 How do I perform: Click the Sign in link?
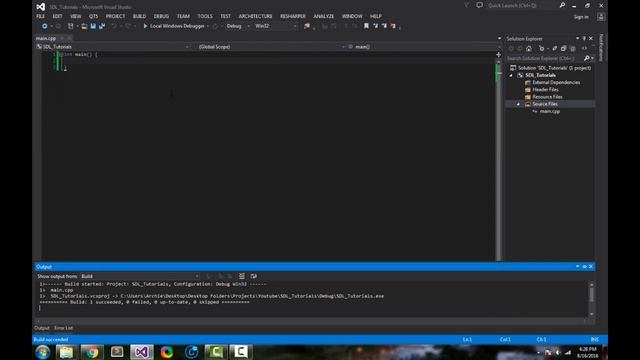(x=581, y=17)
